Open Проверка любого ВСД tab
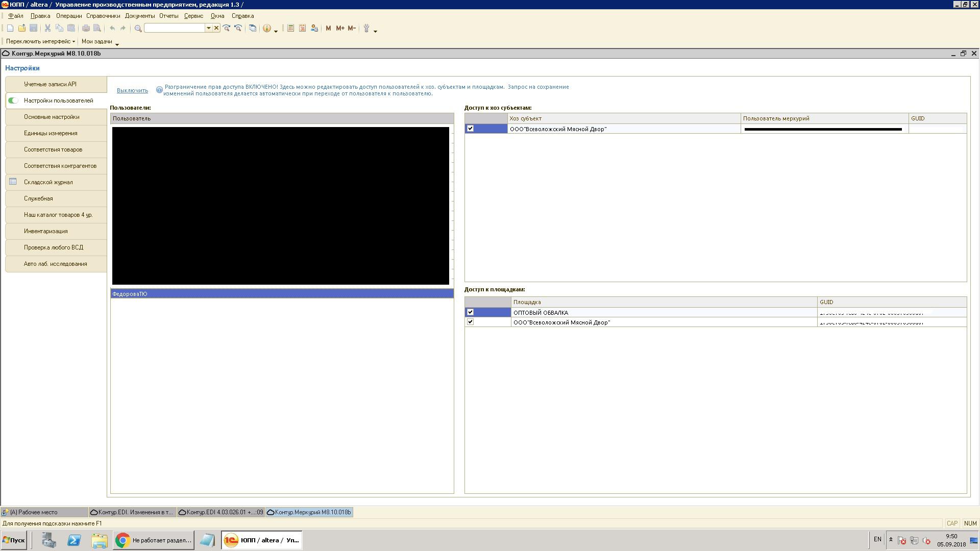The width and height of the screenshot is (980, 551). (56, 247)
